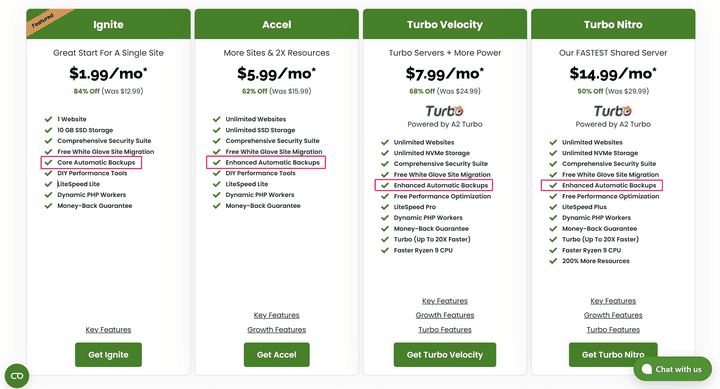
Task: Click checkmark beside 200% More Resources
Action: (553, 261)
